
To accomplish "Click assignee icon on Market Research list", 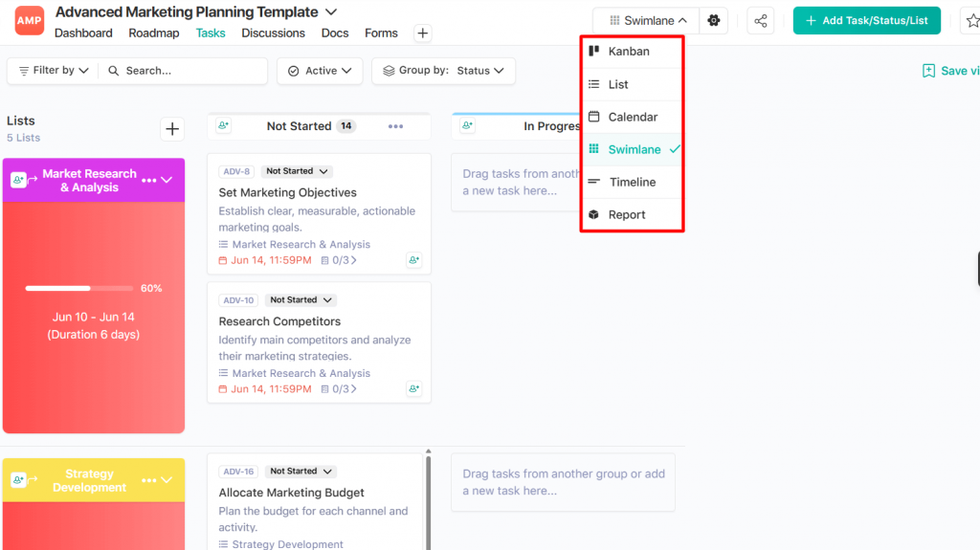I will [x=19, y=180].
